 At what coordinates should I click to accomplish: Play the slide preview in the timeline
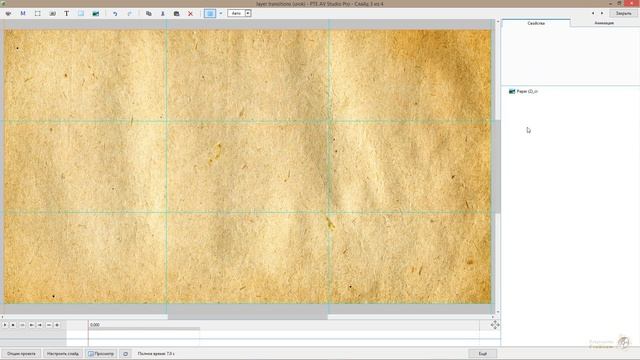coord(5,325)
